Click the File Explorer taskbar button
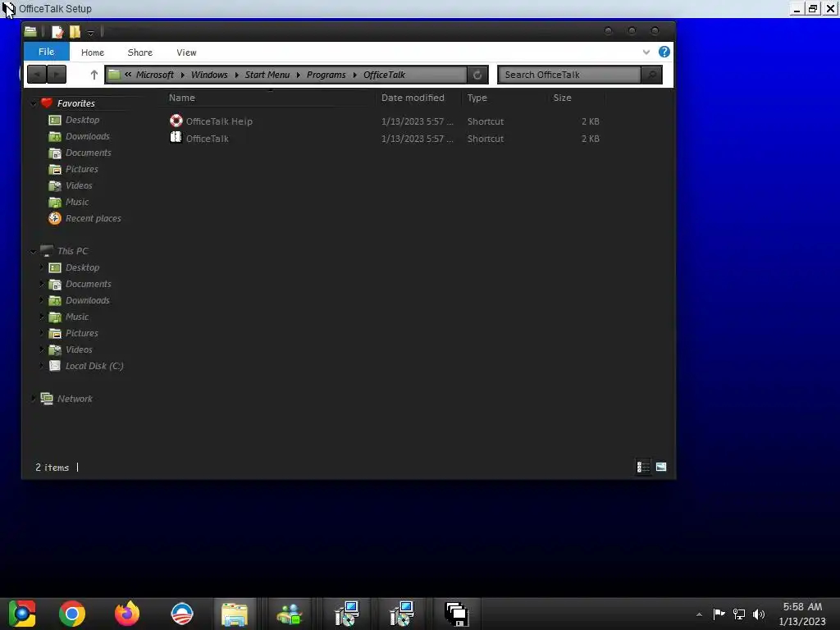840x630 pixels. (x=235, y=614)
